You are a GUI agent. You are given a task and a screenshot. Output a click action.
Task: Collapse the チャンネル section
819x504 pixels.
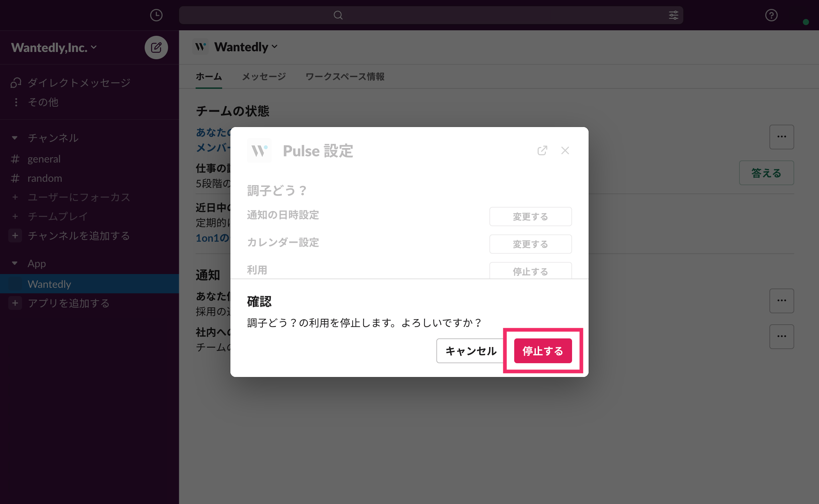pos(14,138)
